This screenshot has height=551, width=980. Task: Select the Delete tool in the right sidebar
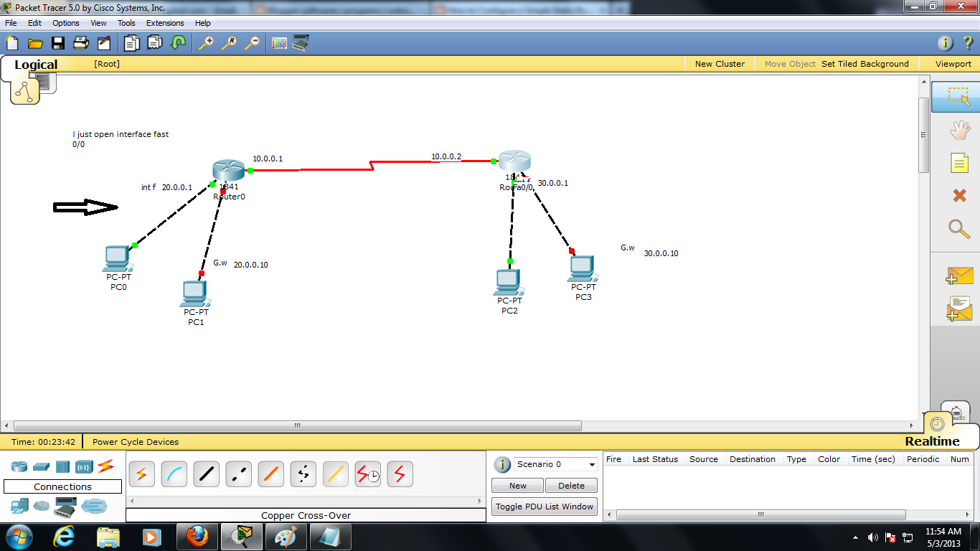(x=957, y=195)
